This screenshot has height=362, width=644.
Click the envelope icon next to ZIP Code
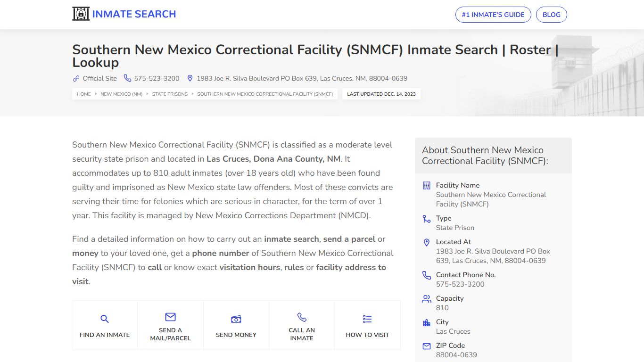point(427,346)
